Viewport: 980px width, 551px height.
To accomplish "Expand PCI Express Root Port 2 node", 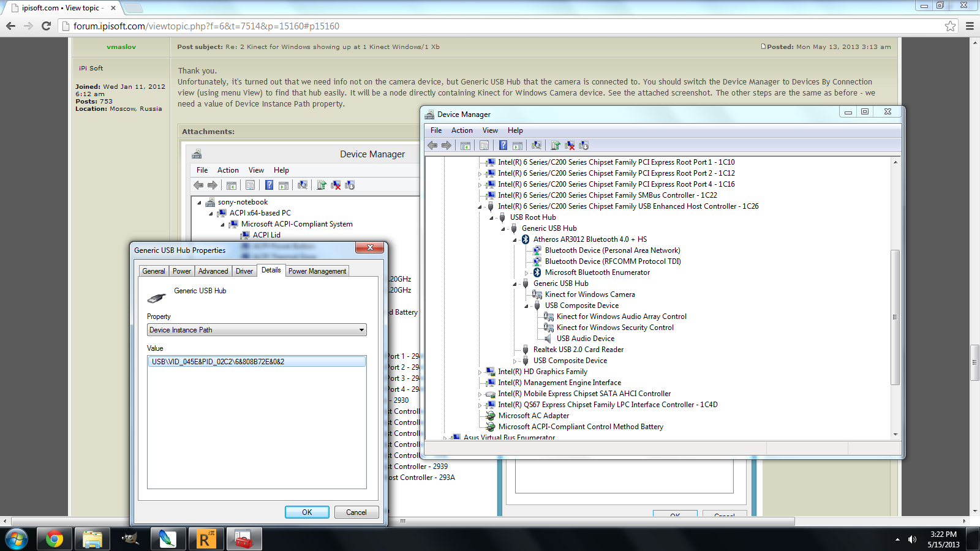I will [480, 174].
